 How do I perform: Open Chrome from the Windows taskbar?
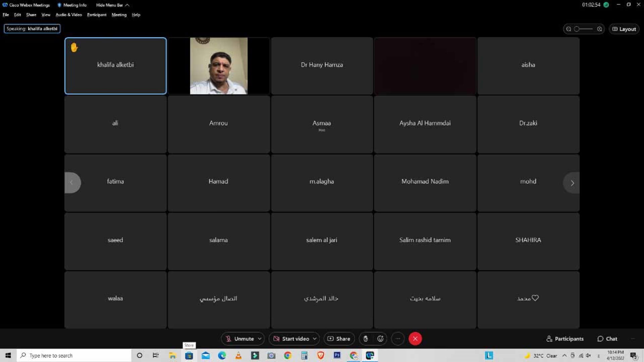287,356
